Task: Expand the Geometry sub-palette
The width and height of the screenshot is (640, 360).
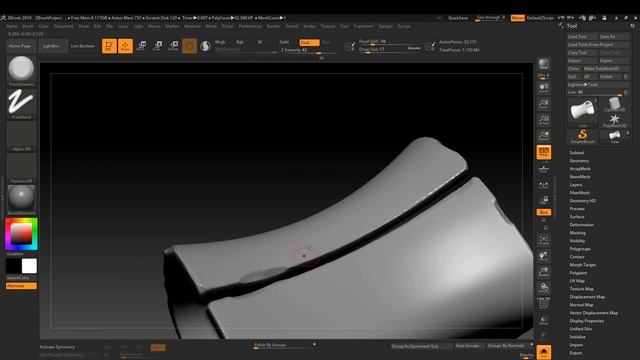Action: (579, 161)
